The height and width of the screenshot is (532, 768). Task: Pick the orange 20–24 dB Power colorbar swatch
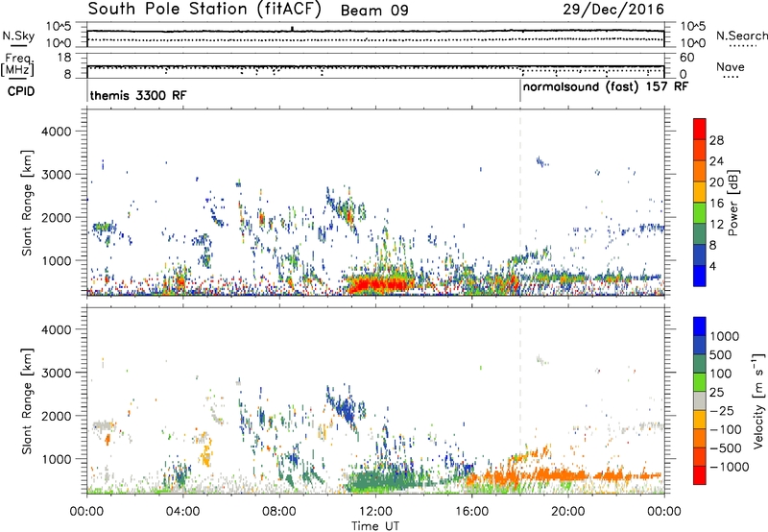[700, 171]
